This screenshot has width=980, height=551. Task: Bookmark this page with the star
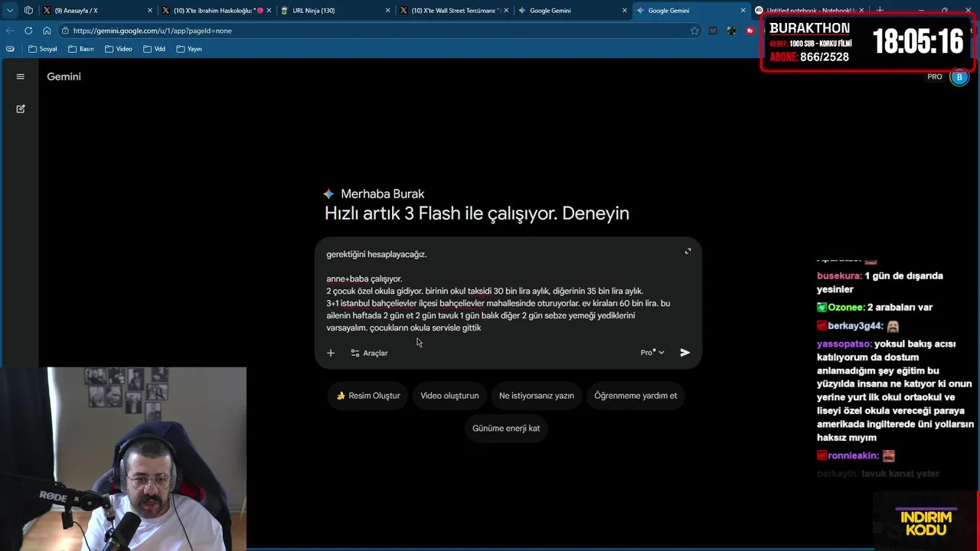tap(694, 31)
